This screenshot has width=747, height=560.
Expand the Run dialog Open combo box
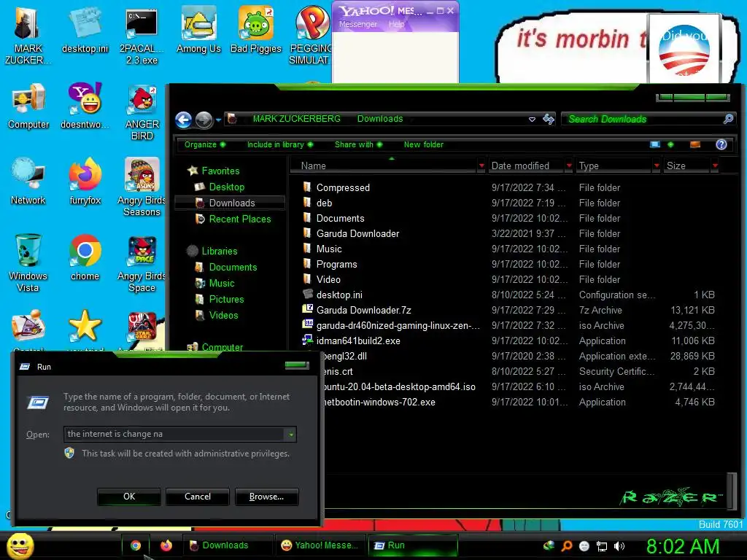(290, 435)
